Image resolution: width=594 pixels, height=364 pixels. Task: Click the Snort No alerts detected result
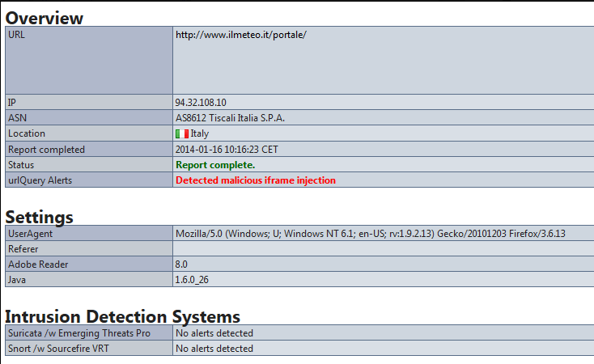click(214, 349)
